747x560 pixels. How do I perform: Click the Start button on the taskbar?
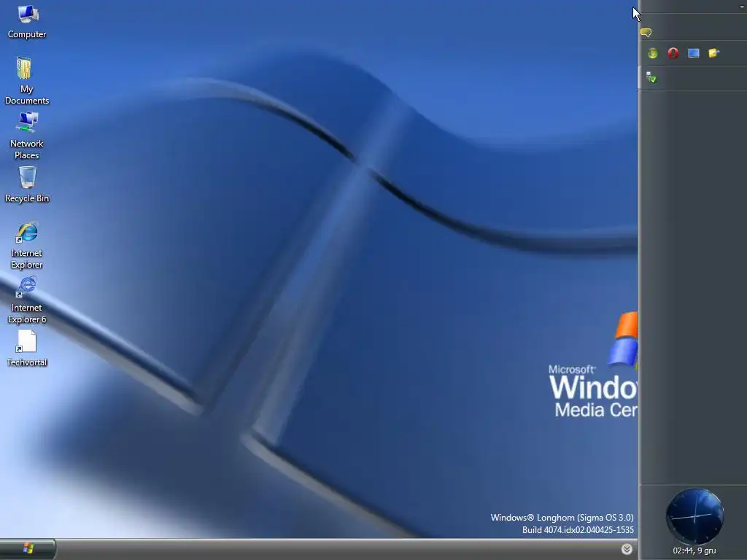28,549
